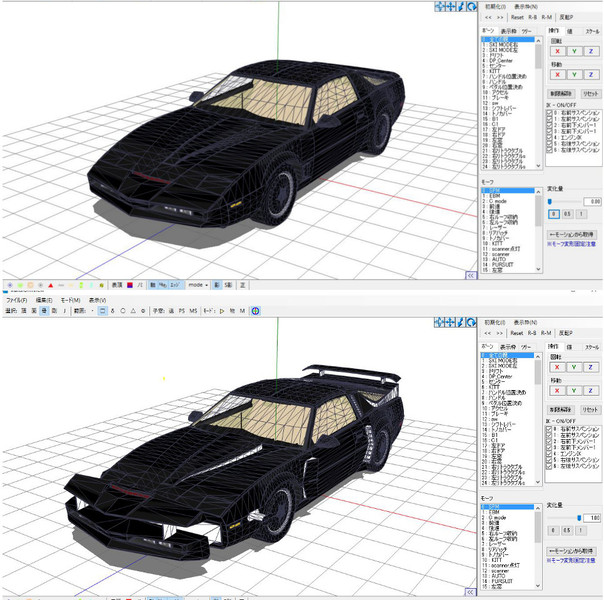Click the round multicolored icon ending the edit toolbar
Viewport: 604px width, 600px height.
tap(254, 311)
